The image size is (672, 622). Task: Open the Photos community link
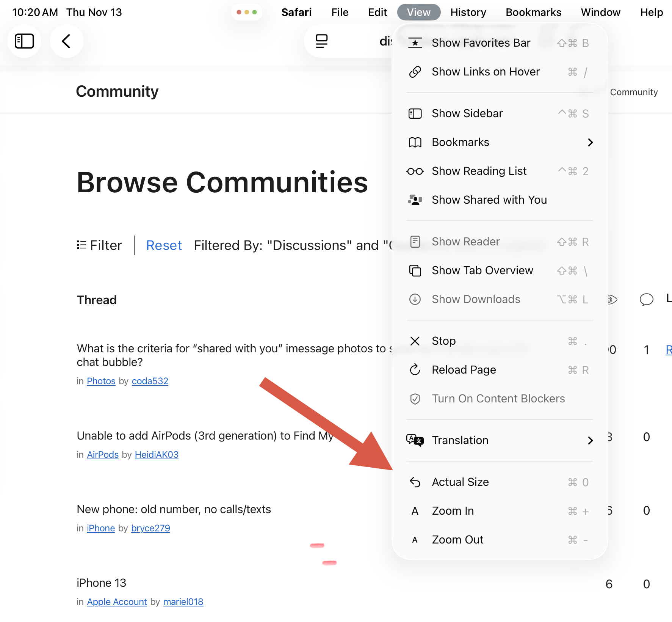[101, 381]
